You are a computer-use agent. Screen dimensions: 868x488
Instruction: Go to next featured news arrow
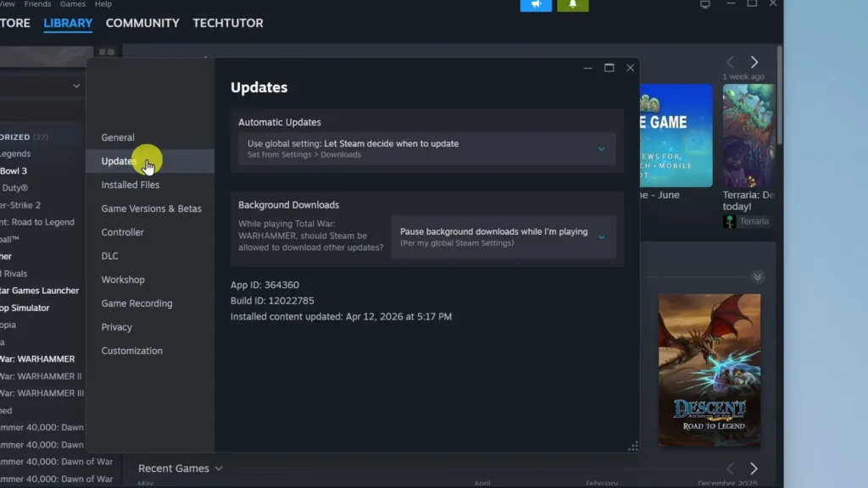coord(754,62)
